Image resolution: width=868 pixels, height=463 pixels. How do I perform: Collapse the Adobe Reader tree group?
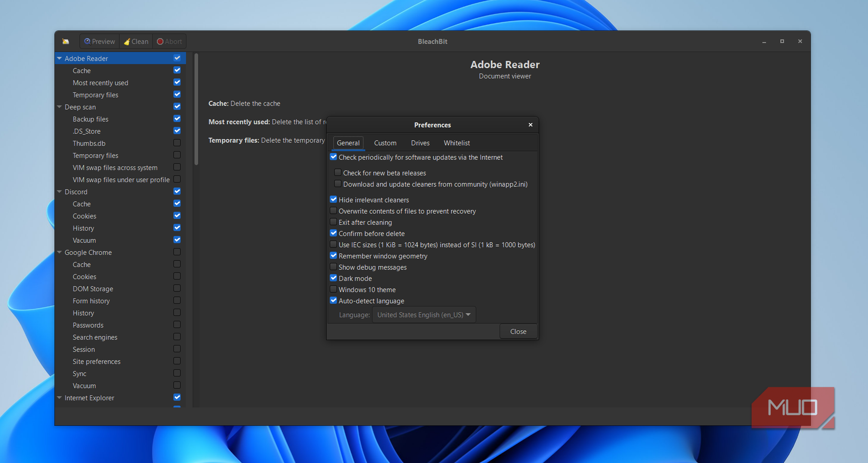coord(59,58)
